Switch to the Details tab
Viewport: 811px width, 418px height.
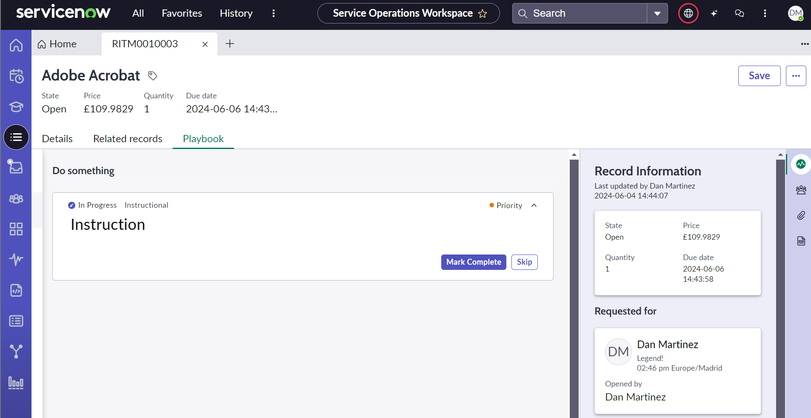tap(57, 139)
